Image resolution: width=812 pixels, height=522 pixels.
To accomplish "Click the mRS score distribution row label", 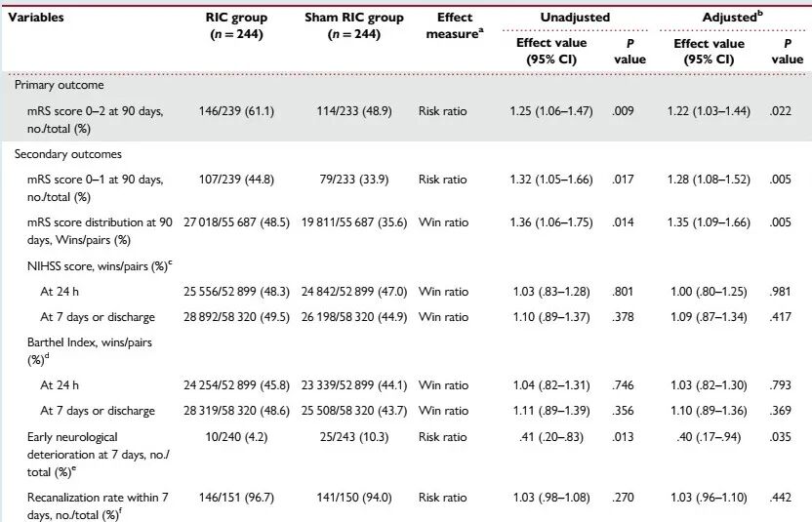I will [x=100, y=231].
